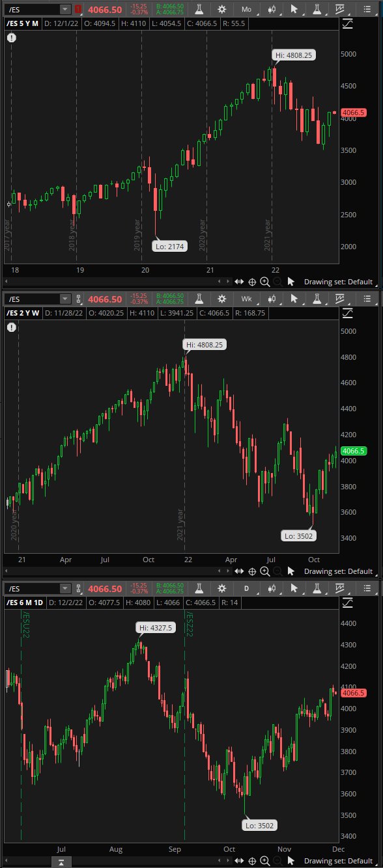Open studies line-chart icon in daily chart toolbar

tap(340, 588)
